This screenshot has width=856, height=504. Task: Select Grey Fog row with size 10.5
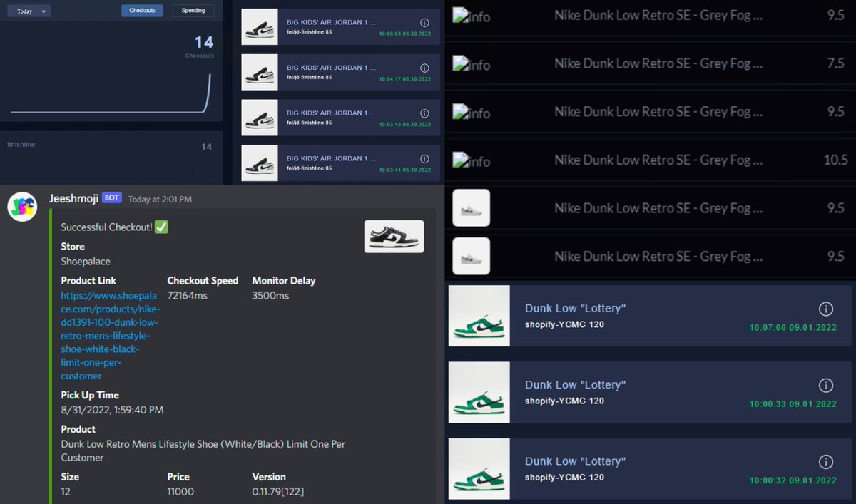pos(650,160)
